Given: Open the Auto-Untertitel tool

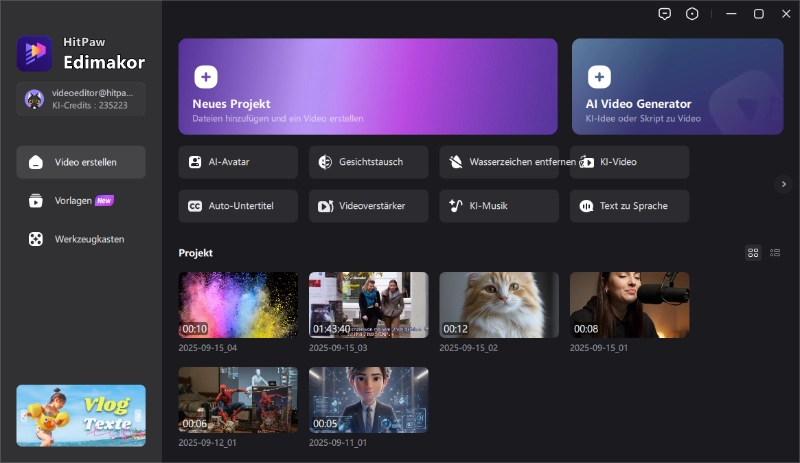Looking at the screenshot, I should point(238,206).
